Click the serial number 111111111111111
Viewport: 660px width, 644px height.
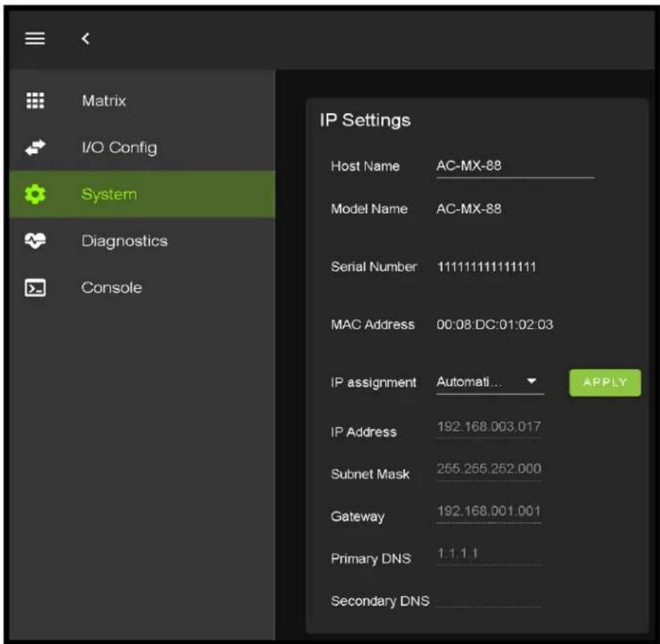(x=487, y=267)
